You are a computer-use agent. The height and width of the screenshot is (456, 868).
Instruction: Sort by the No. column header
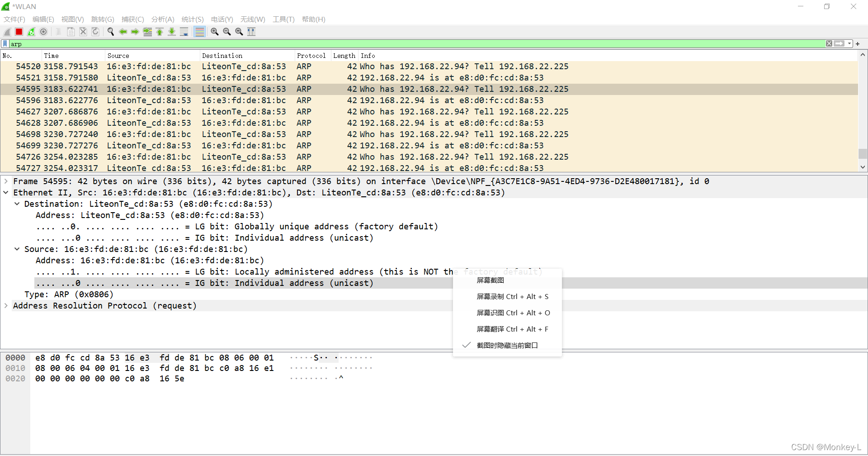click(21, 56)
